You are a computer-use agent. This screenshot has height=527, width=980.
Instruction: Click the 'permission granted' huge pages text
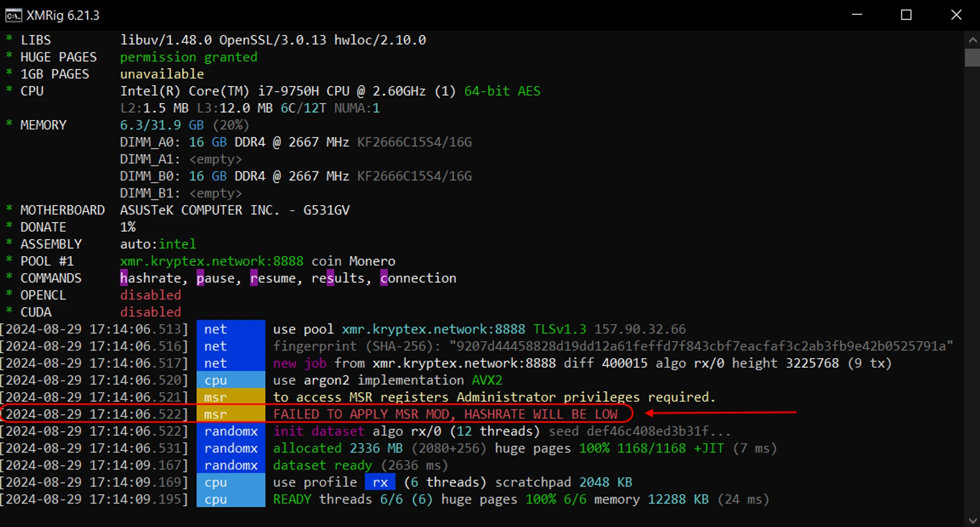(189, 57)
